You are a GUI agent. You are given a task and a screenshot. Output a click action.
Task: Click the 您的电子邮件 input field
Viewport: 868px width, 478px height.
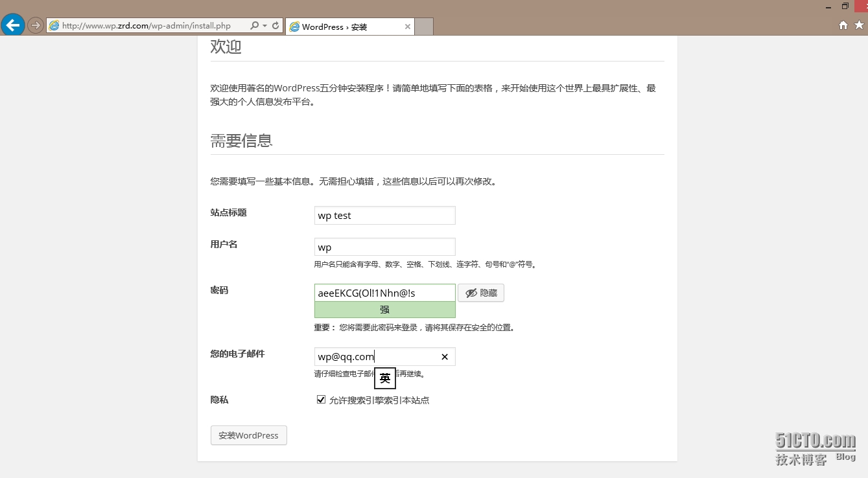pyautogui.click(x=385, y=357)
